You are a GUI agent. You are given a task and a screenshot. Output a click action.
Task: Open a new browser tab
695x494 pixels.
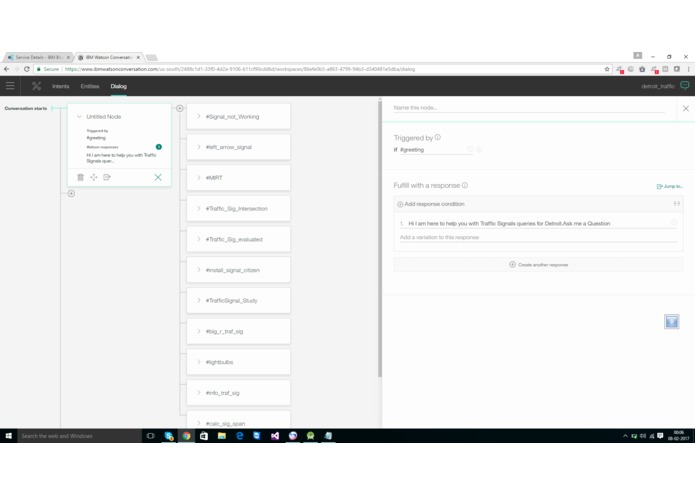152,58
